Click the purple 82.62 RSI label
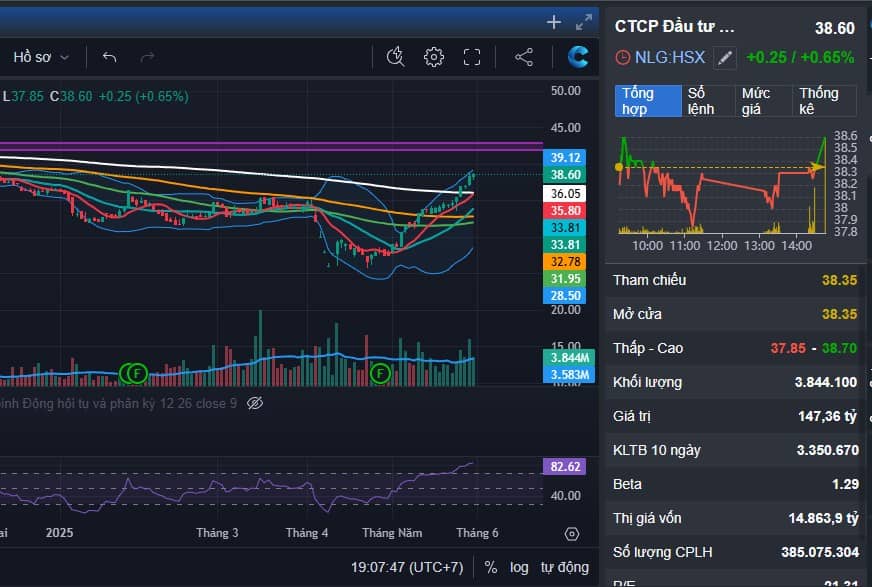This screenshot has height=587, width=872. click(565, 466)
